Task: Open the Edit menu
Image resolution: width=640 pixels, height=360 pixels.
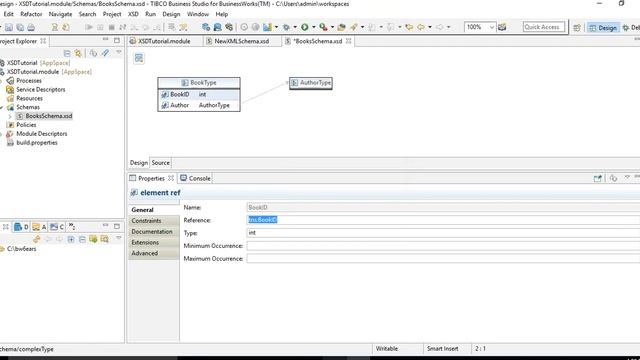Action: [9, 14]
